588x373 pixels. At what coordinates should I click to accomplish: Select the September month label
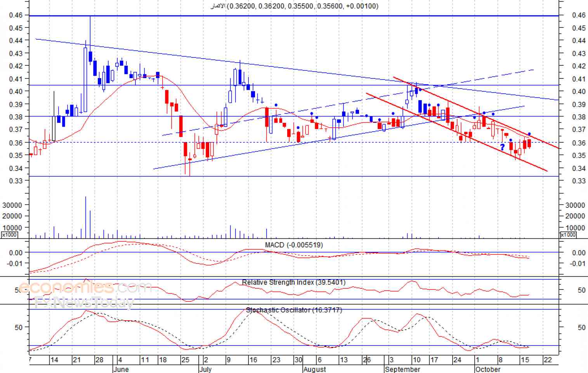tap(402, 369)
